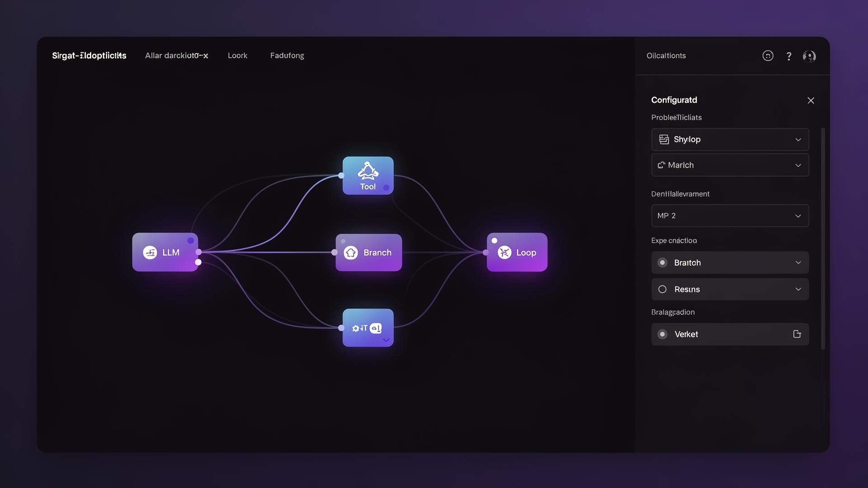Click the gear icon in bottom node
Image resolution: width=868 pixels, height=488 pixels.
click(x=355, y=328)
